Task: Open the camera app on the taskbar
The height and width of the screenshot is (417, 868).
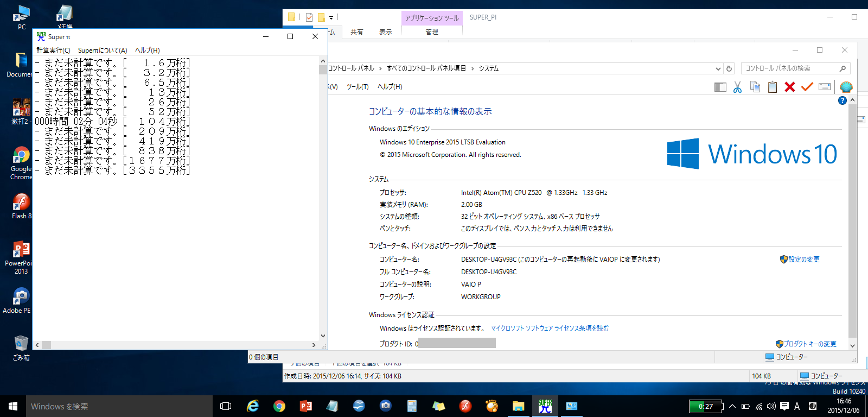Action: point(386,406)
